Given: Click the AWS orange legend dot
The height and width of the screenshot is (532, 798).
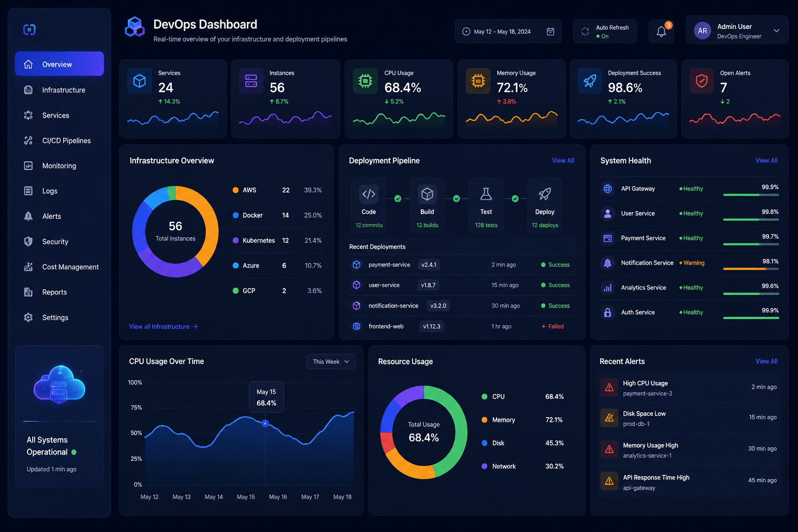Looking at the screenshot, I should coord(235,190).
